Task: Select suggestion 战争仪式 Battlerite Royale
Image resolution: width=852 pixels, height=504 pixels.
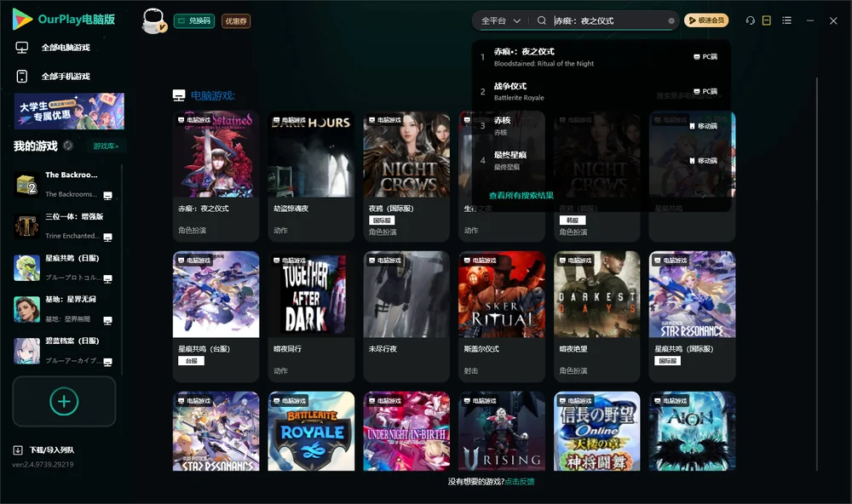Action: click(x=600, y=91)
